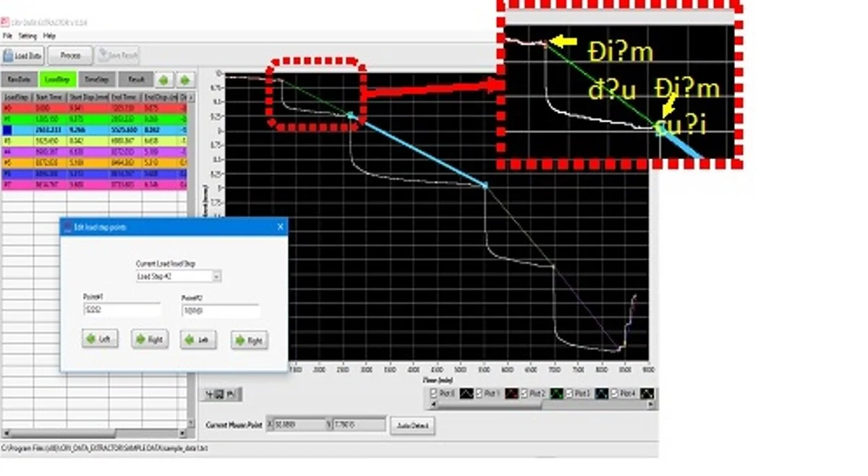The width and height of the screenshot is (868, 476).
Task: Select the red load step #0 row
Action: pos(94,107)
